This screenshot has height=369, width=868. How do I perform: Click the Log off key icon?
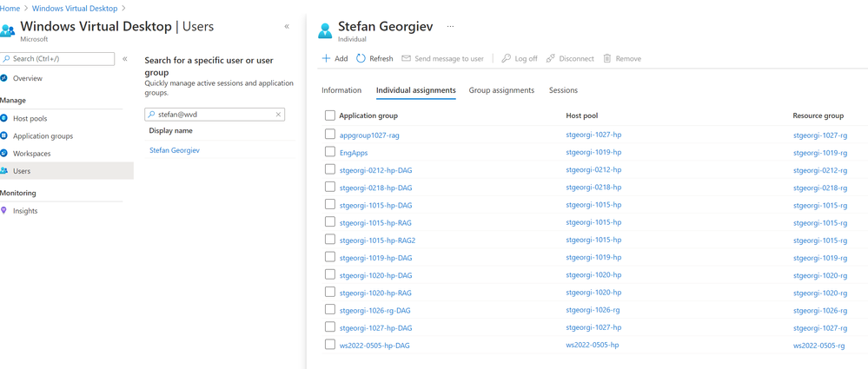506,59
